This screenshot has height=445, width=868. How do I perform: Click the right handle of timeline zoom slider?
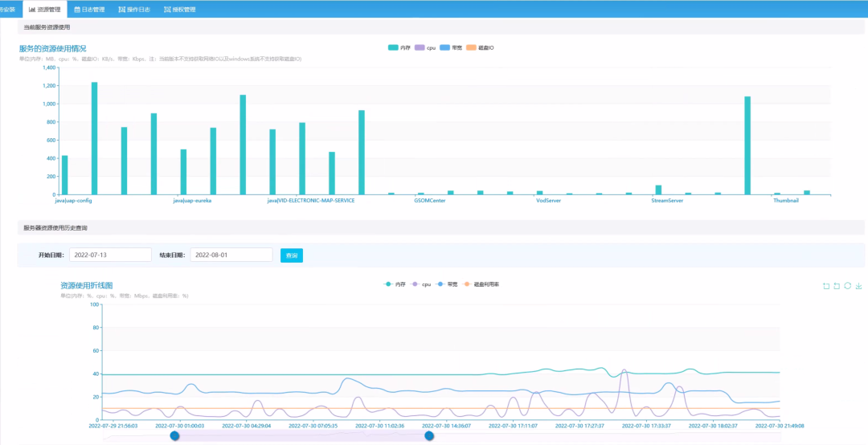point(429,435)
